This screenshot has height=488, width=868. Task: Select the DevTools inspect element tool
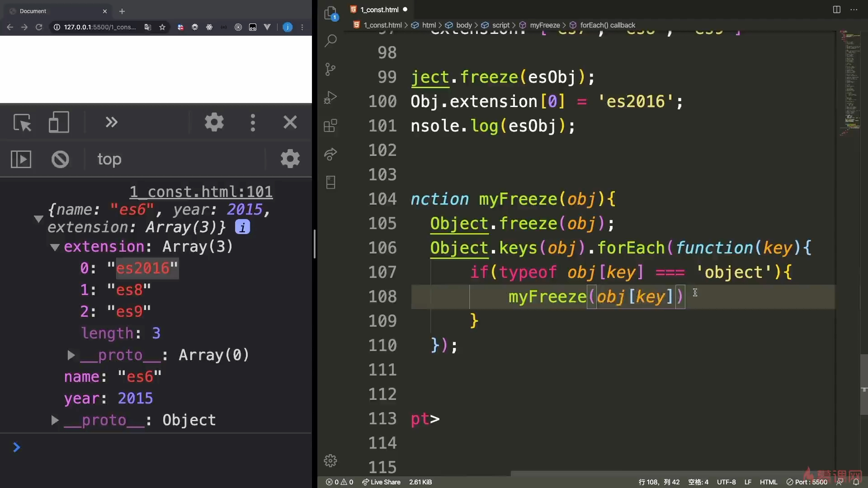[22, 122]
